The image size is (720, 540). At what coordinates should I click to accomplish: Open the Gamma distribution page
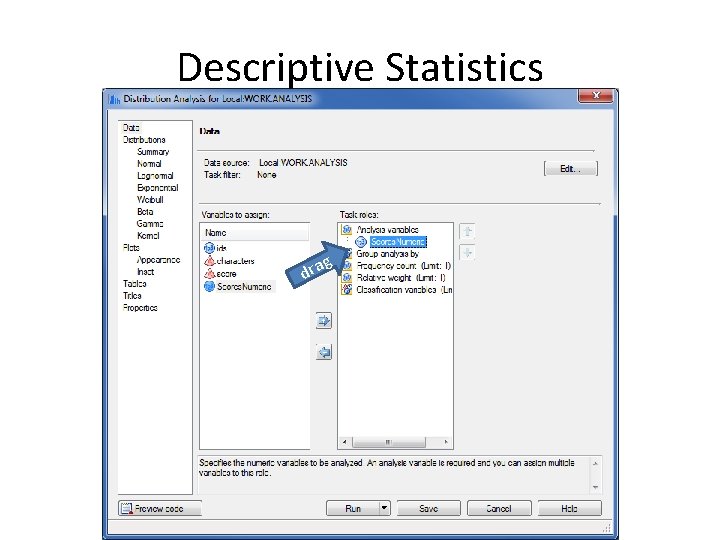pos(150,223)
